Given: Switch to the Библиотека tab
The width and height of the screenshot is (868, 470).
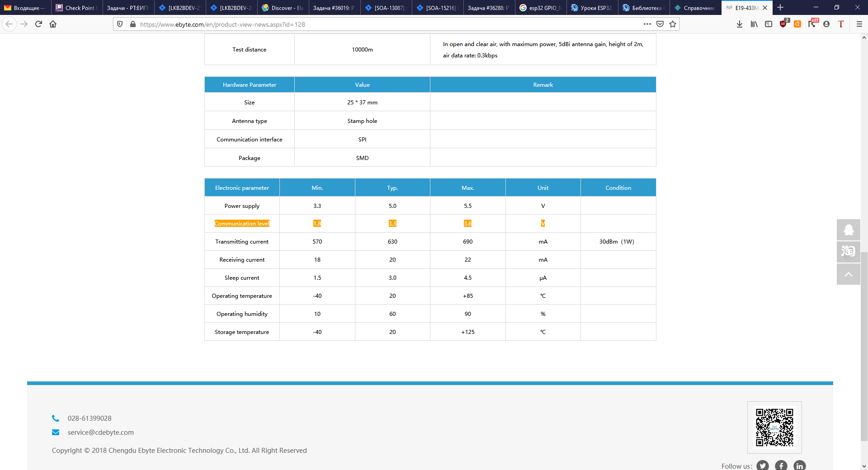Looking at the screenshot, I should coord(644,8).
